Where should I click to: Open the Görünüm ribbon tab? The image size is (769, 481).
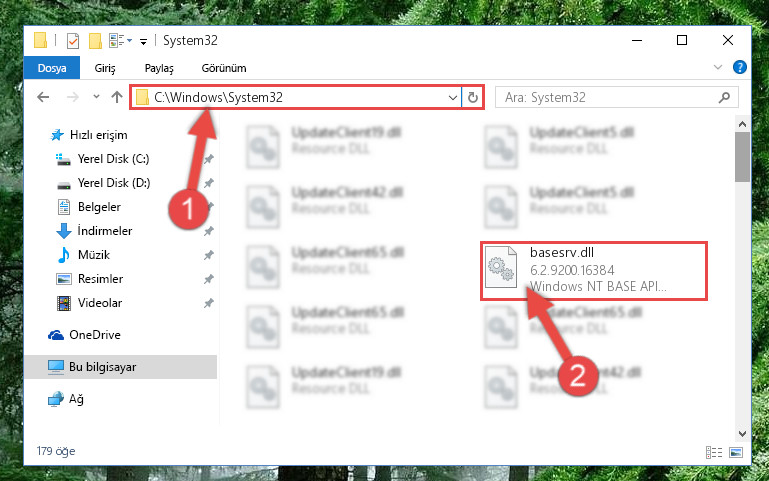coord(224,68)
